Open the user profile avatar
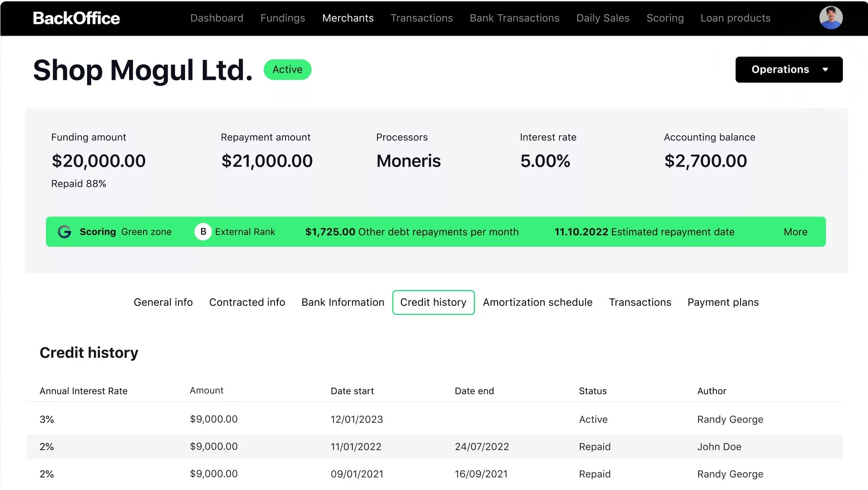Screen dimensions: 868x490 click(x=831, y=18)
